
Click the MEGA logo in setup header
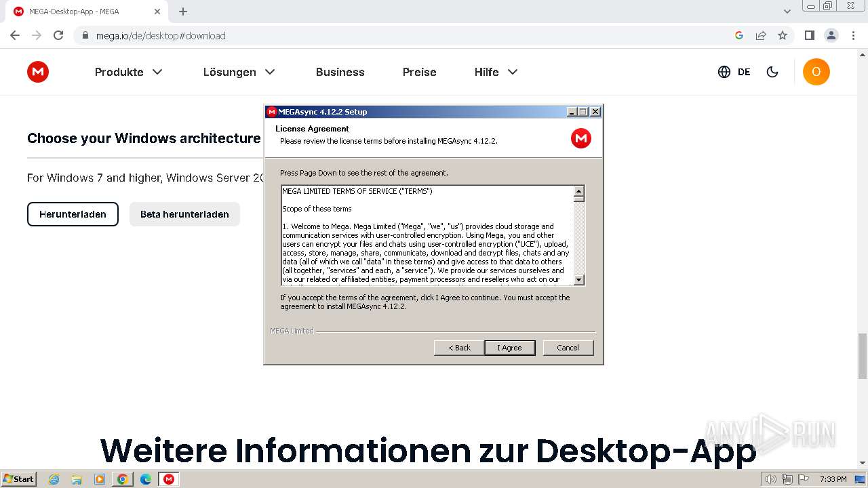pos(581,138)
